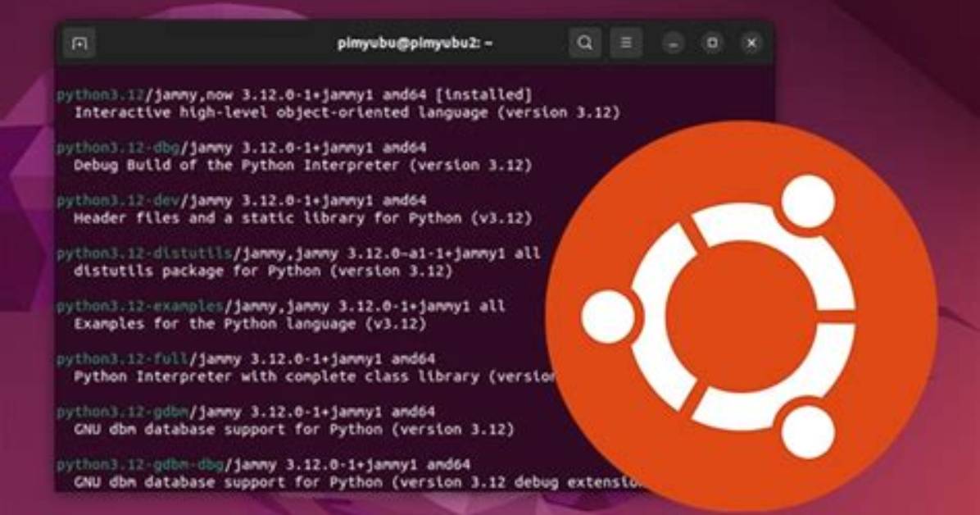980x515 pixels.
Task: Select 'Python Interpreter with complete class library' line
Action: (x=315, y=376)
